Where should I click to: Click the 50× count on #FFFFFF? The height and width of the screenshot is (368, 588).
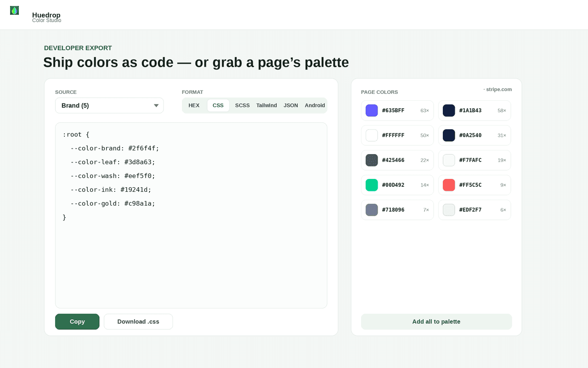pos(424,135)
